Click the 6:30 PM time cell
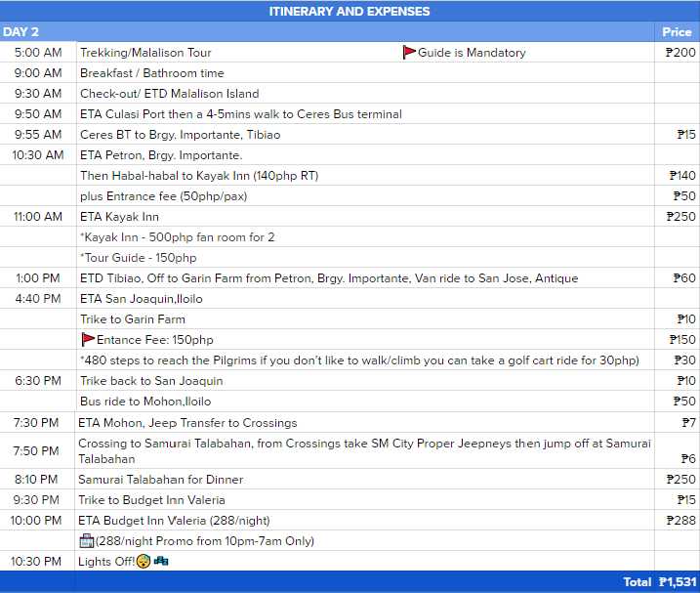Screen dimensions: 700x593 coord(38,381)
